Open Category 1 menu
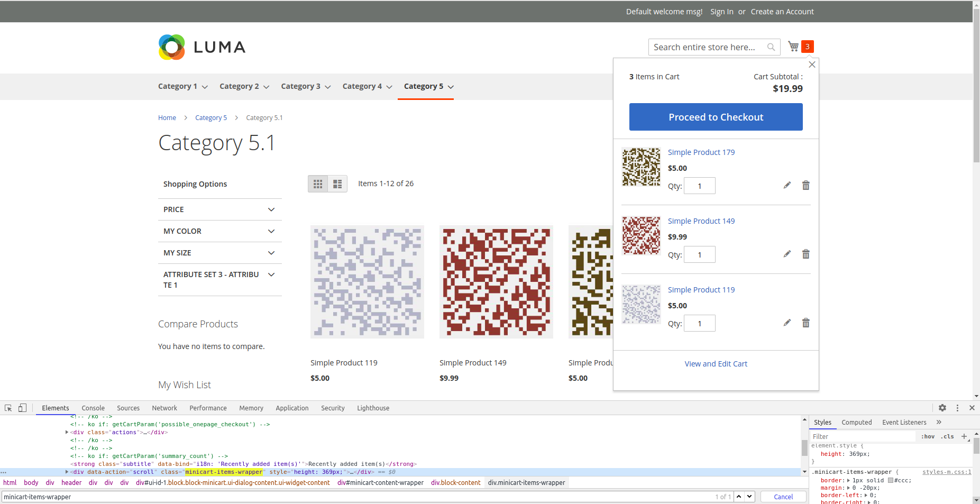The height and width of the screenshot is (504, 980). coord(182,86)
